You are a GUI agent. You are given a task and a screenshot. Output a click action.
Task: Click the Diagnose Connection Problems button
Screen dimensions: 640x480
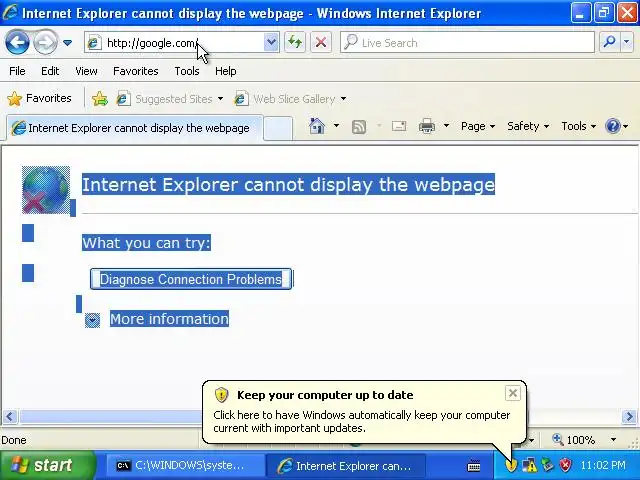pos(191,279)
